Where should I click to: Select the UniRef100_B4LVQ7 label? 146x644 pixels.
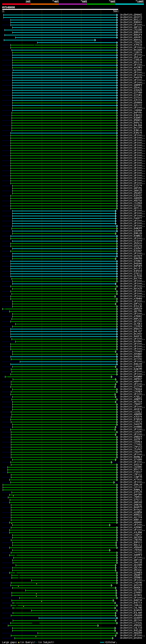point(131,331)
